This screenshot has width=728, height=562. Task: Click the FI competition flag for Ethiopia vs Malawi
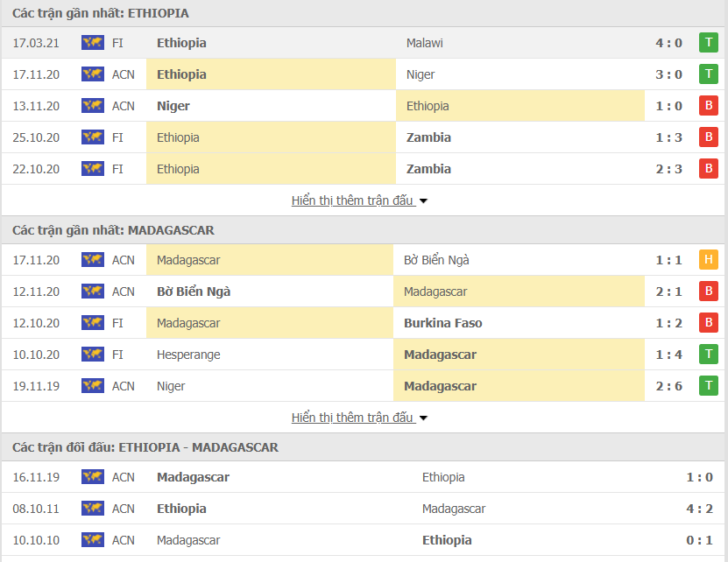coord(92,42)
